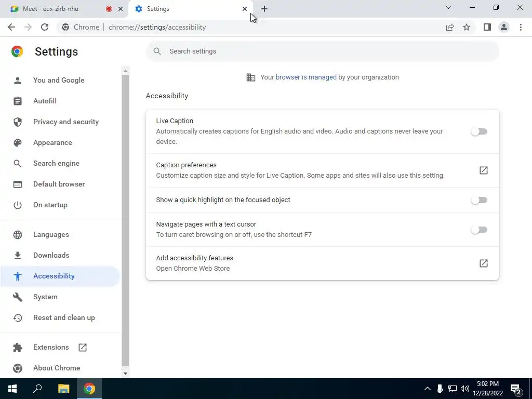Screen dimensions: 532x399
Task: Click the Downloads arrow icon
Action: 18,255
